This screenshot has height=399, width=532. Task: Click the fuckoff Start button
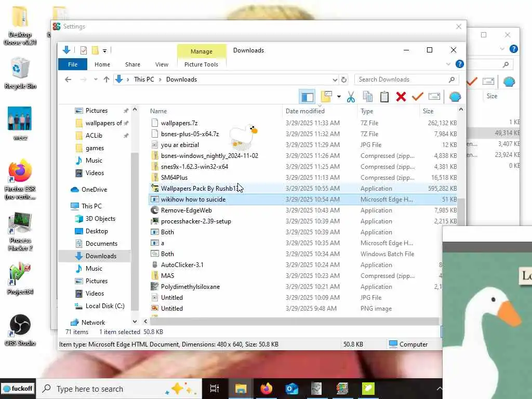[x=18, y=389]
